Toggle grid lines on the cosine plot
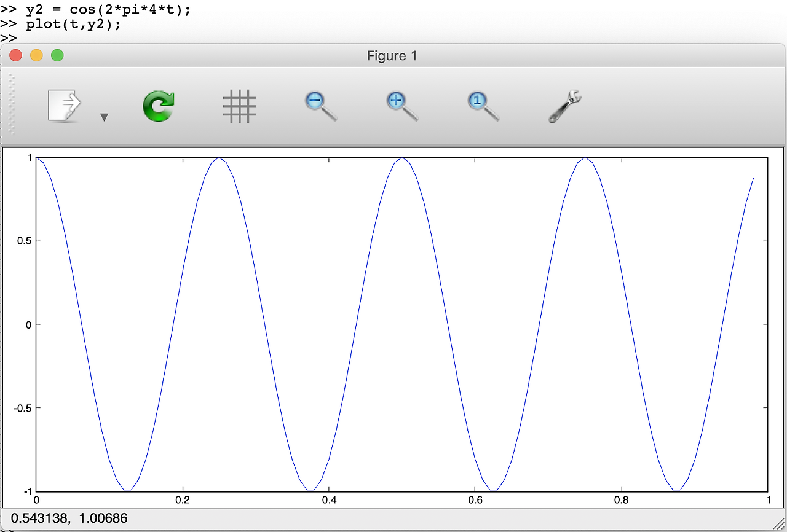This screenshot has height=532, width=787. click(x=239, y=106)
